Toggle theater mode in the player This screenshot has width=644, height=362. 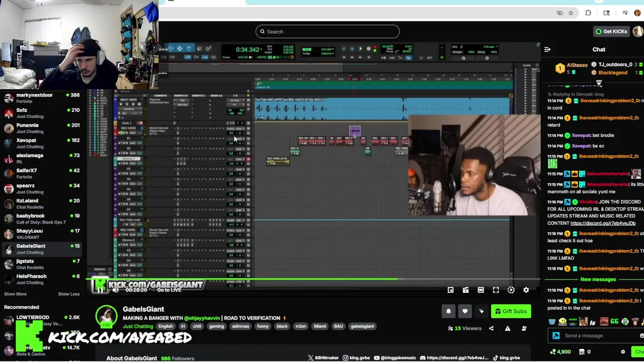[480, 290]
